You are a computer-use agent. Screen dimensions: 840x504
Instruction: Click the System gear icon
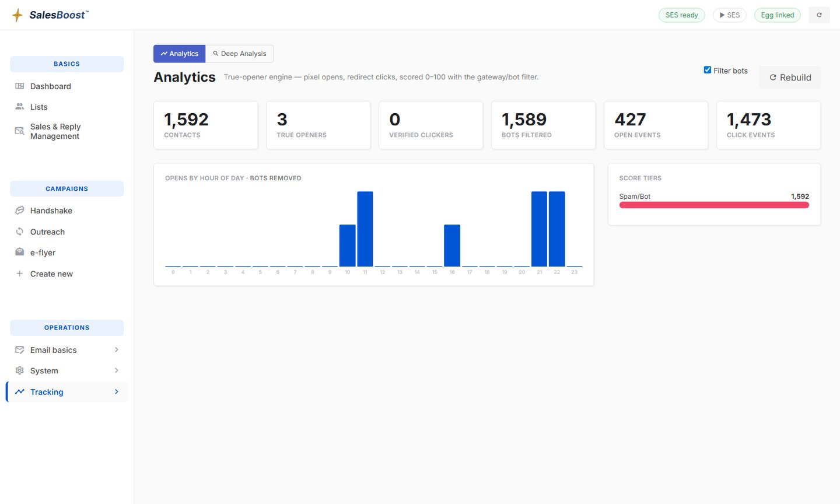click(19, 370)
